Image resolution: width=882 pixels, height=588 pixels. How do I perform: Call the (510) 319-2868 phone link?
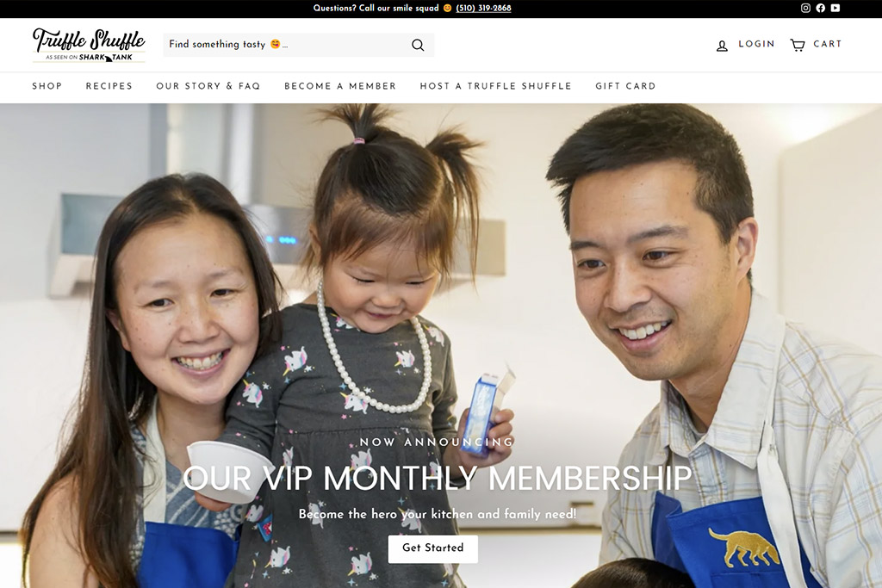point(483,8)
